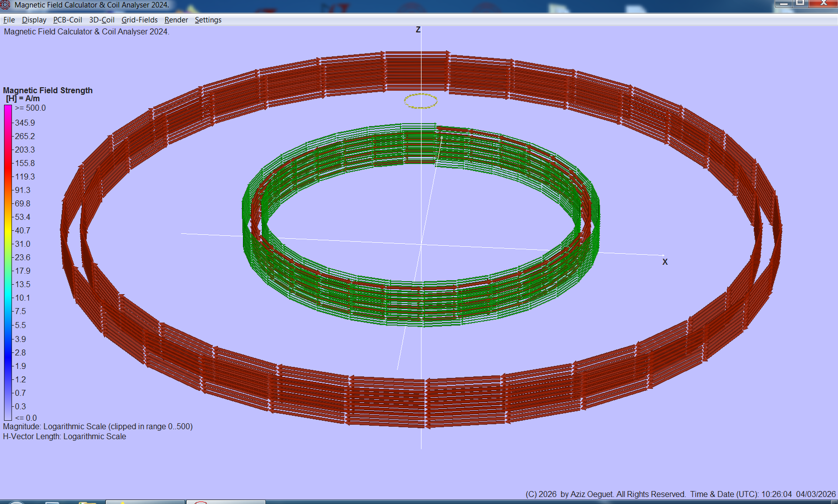Click the X axis label
The image size is (838, 504).
tap(665, 261)
